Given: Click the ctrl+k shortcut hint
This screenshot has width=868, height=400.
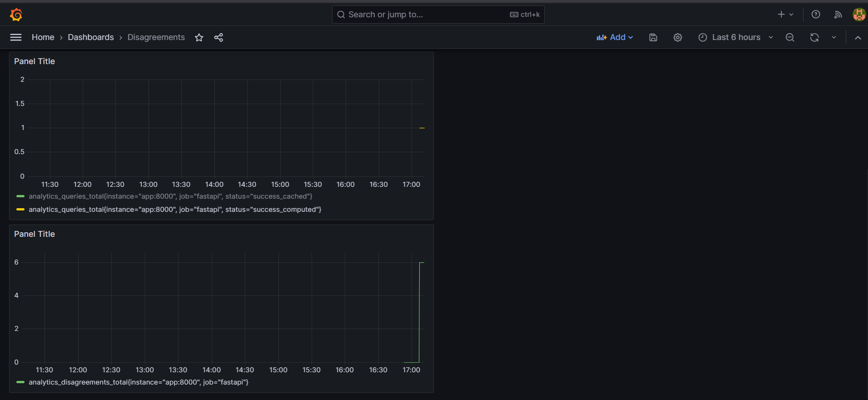Looking at the screenshot, I should coord(525,15).
